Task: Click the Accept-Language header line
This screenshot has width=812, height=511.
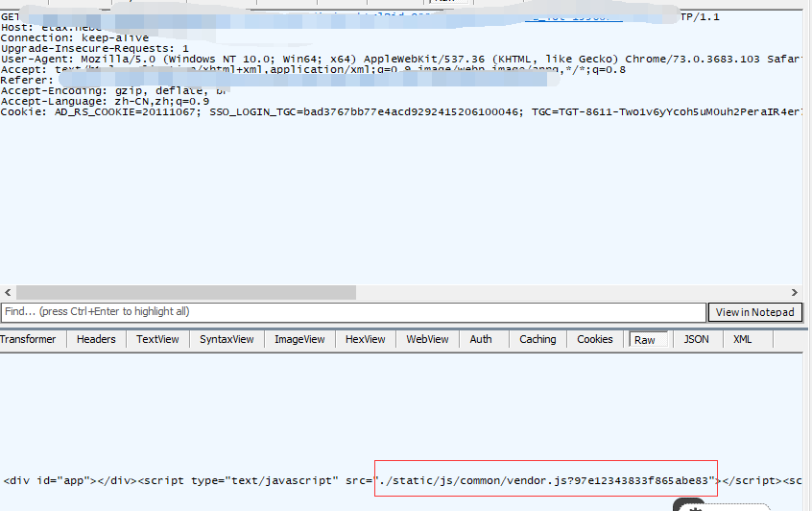Action: 106,102
